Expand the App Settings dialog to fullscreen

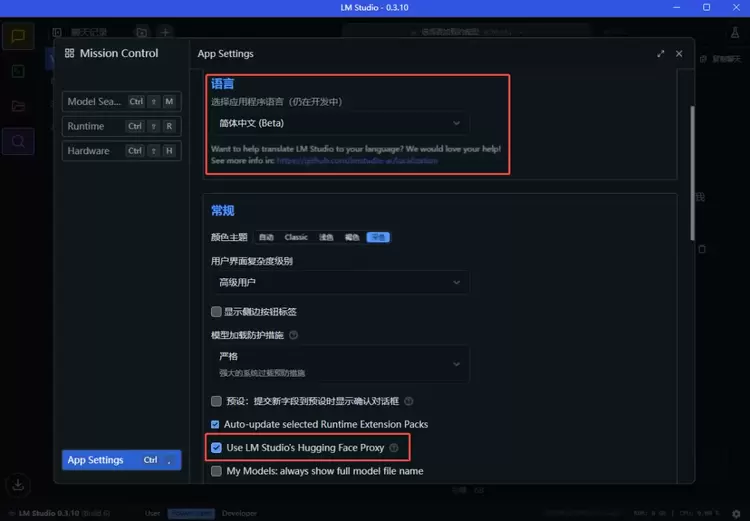[661, 54]
